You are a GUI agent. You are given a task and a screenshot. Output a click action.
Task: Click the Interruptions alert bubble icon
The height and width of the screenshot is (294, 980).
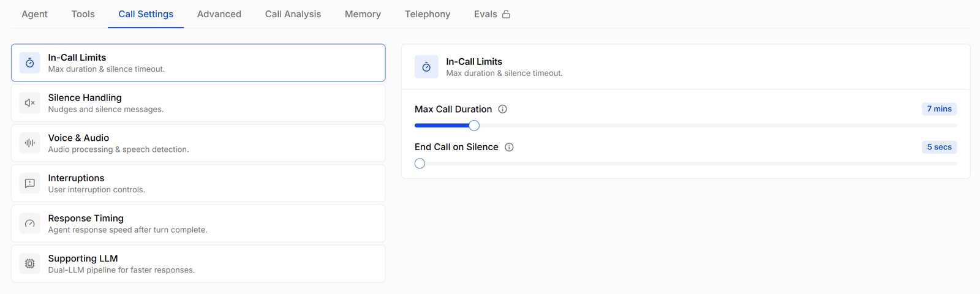click(x=29, y=183)
